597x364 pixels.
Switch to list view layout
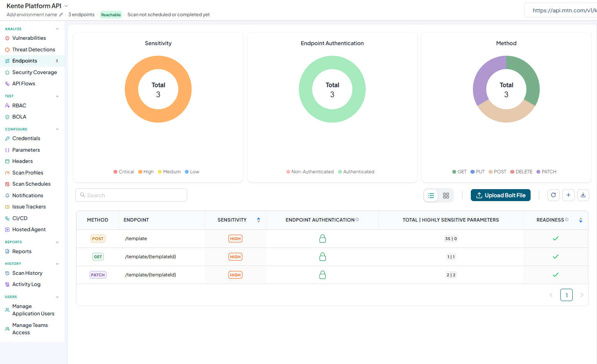click(431, 196)
